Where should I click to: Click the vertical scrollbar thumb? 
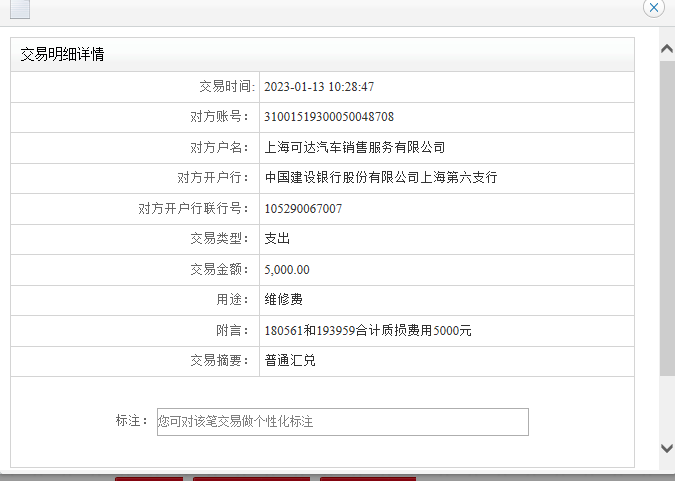pos(667,220)
